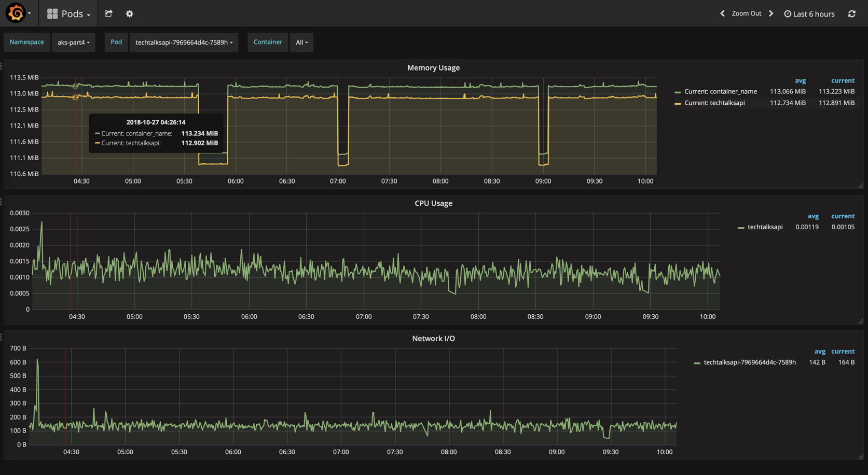Click green color swatch of container_name series
Viewport: 868px width, 475px height.
point(678,92)
